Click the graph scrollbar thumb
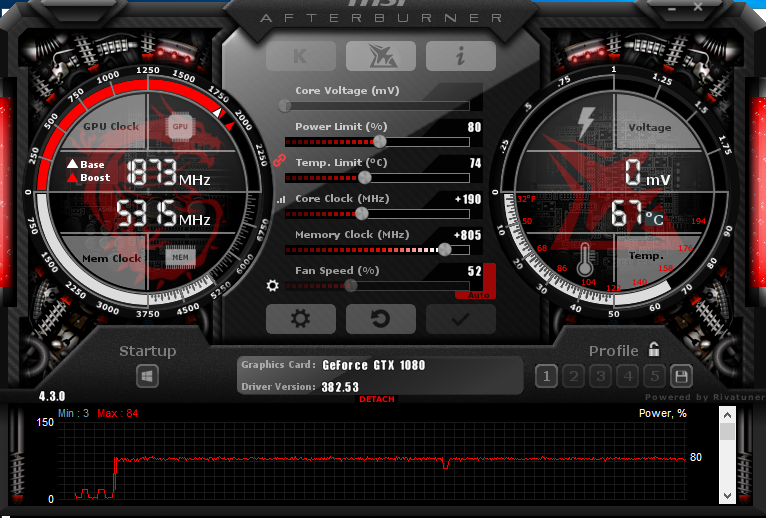Screen dimensions: 766x518 click(x=727, y=432)
